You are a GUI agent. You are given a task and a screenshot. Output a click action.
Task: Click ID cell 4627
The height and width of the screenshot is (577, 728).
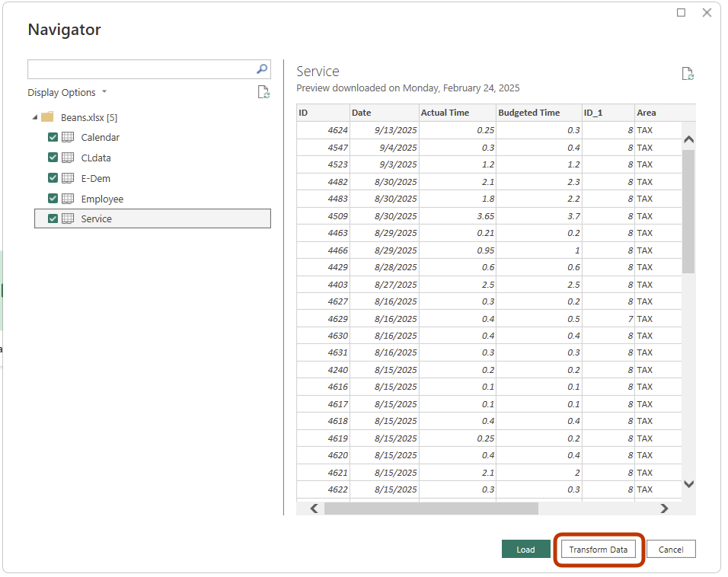point(323,301)
